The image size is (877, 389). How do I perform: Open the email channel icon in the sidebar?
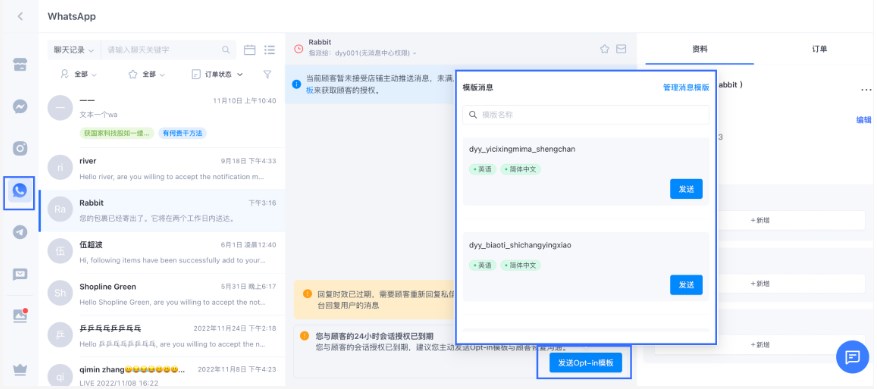pos(20,274)
